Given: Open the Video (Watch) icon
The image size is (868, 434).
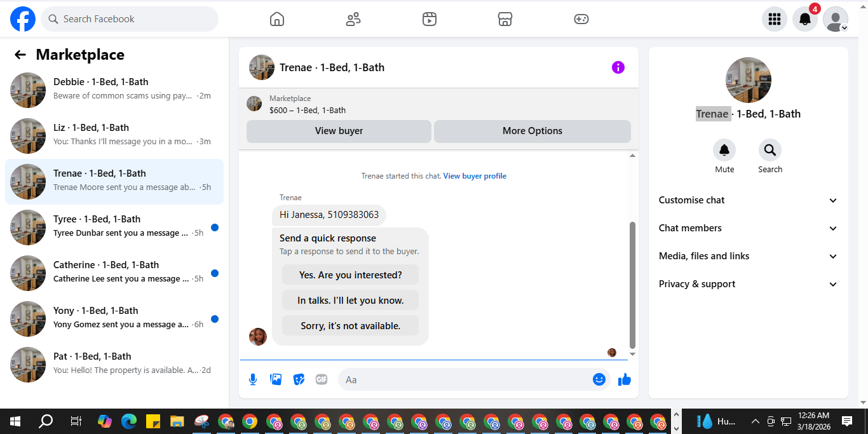Looking at the screenshot, I should pyautogui.click(x=430, y=19).
